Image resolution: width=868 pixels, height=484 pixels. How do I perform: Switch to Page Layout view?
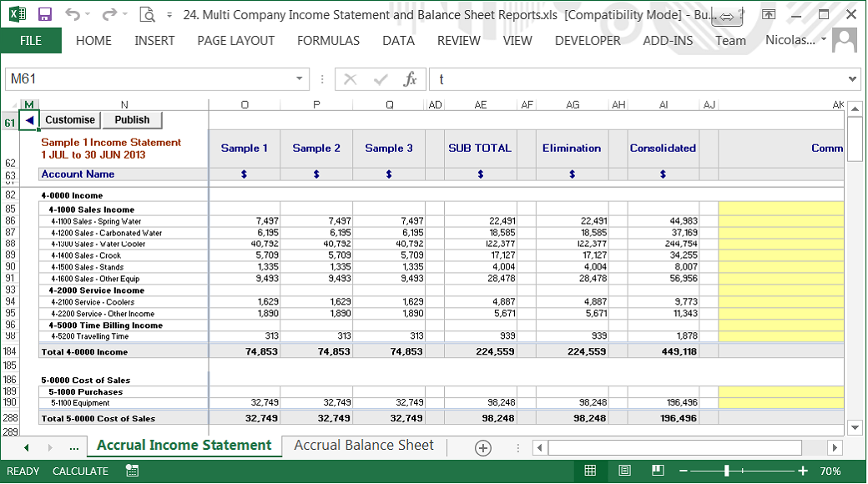[x=624, y=471]
